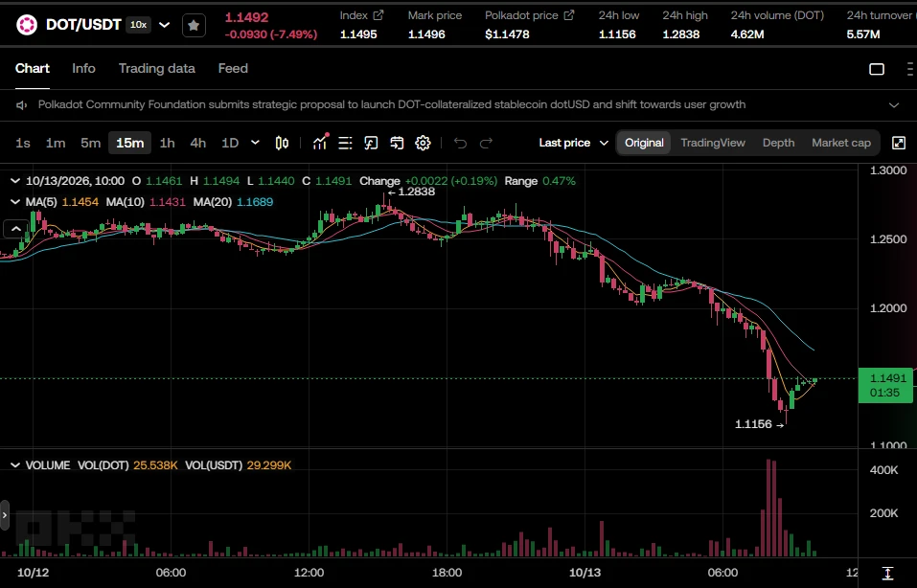The height and width of the screenshot is (588, 917).
Task: Collapse the VOLUME indicator legend
Action: (x=15, y=465)
